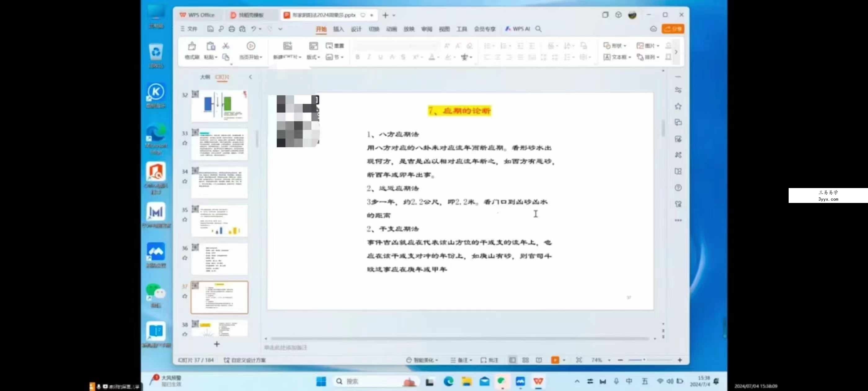Switch to Slide Sorter view in status bar
Image resolution: width=868 pixels, height=391 pixels.
(x=525, y=360)
